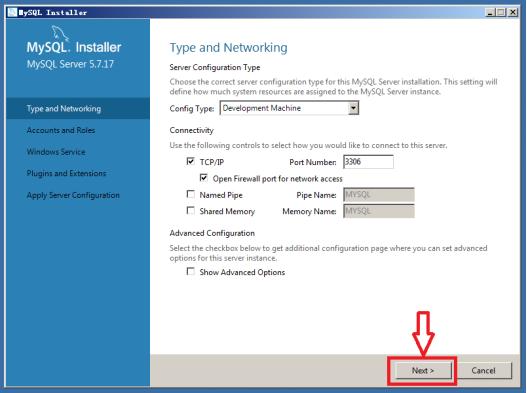Uncheck Open Firewall port for network access
This screenshot has width=527, height=393.
pos(204,178)
